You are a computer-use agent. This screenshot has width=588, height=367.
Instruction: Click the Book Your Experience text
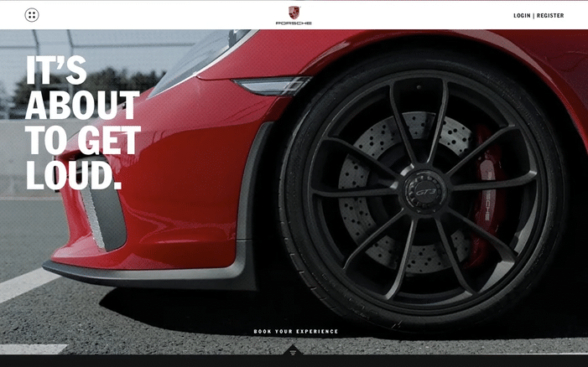tap(296, 332)
